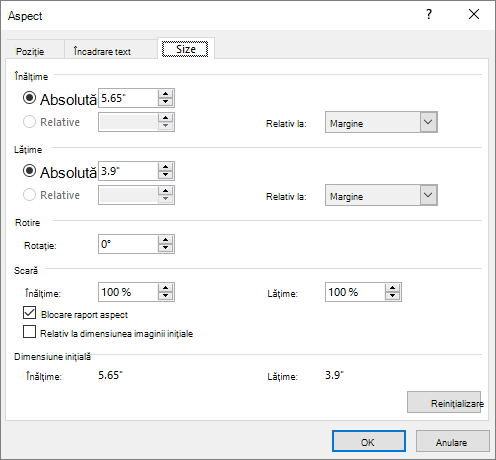
Task: Increase rotation angle with up arrow
Action: point(165,240)
